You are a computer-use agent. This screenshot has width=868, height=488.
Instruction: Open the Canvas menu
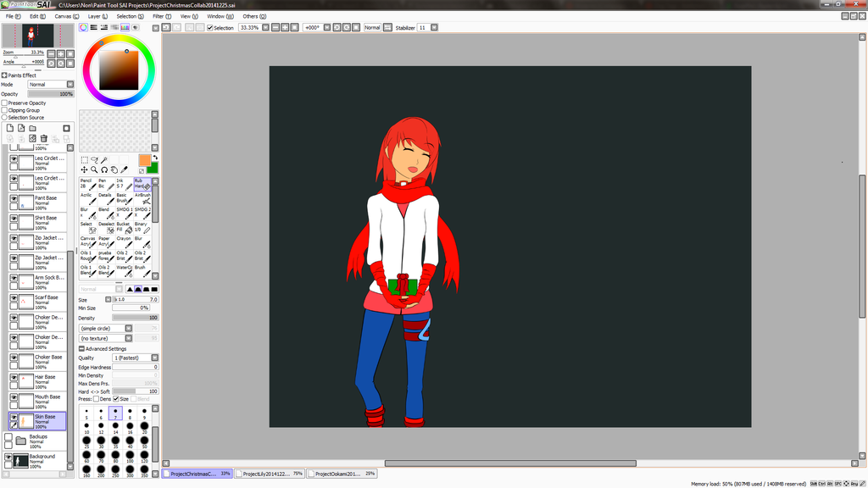pos(66,17)
